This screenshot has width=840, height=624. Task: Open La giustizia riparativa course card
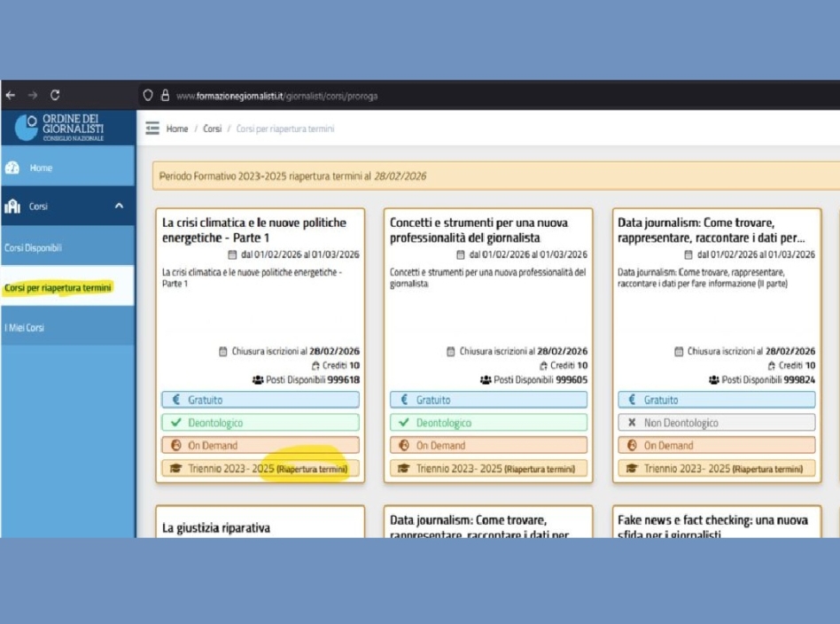tap(216, 527)
